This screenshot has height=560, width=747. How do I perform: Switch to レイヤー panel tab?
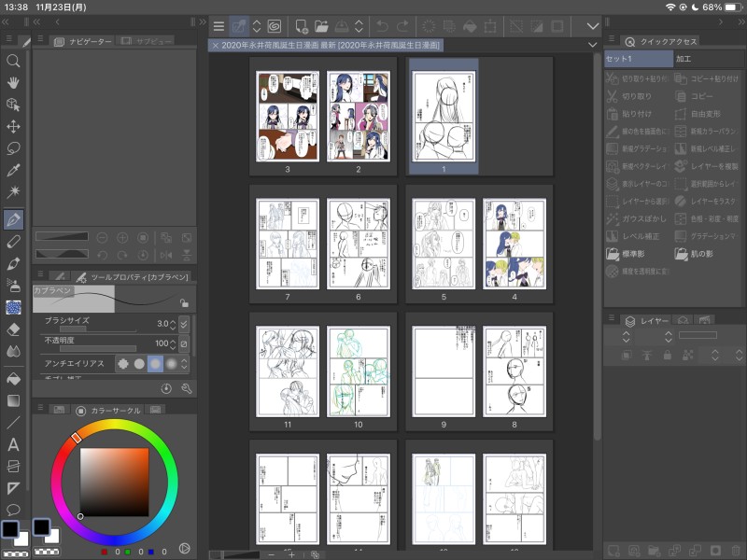646,321
